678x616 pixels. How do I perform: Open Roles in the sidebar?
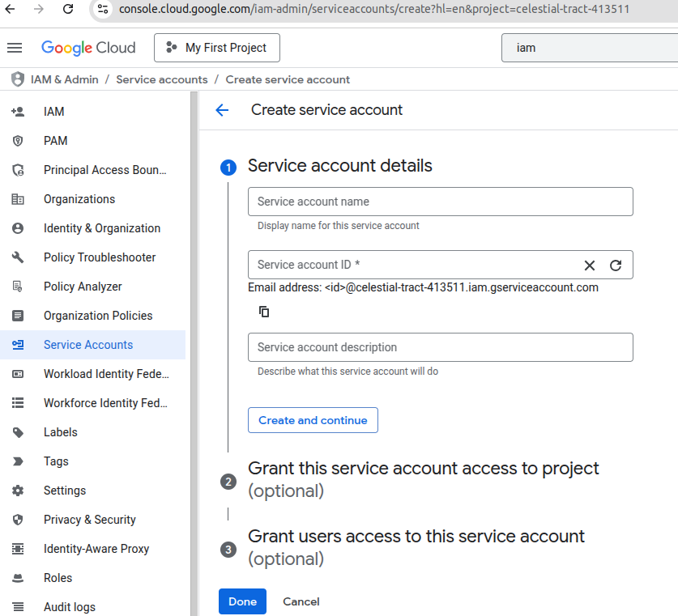pos(58,578)
